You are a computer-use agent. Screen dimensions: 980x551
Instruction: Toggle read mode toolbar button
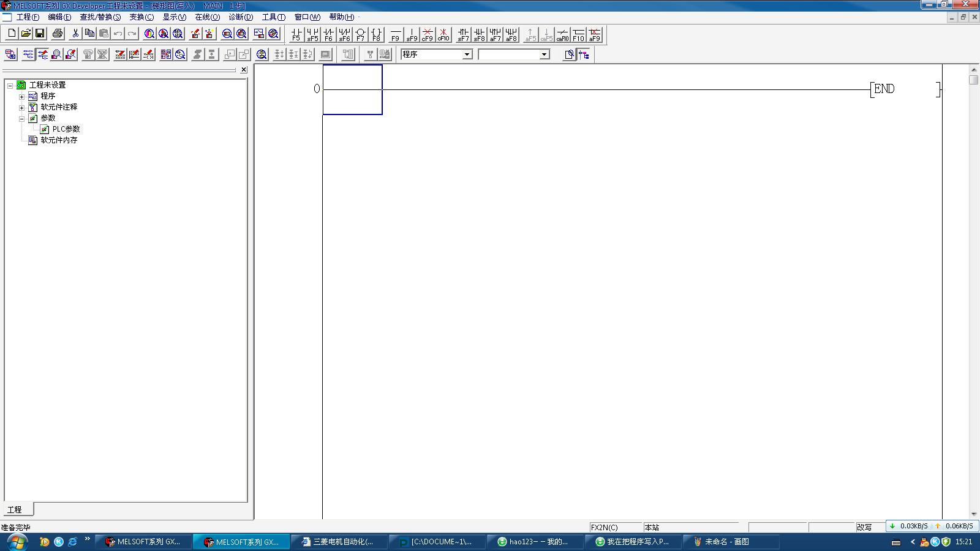tap(28, 54)
